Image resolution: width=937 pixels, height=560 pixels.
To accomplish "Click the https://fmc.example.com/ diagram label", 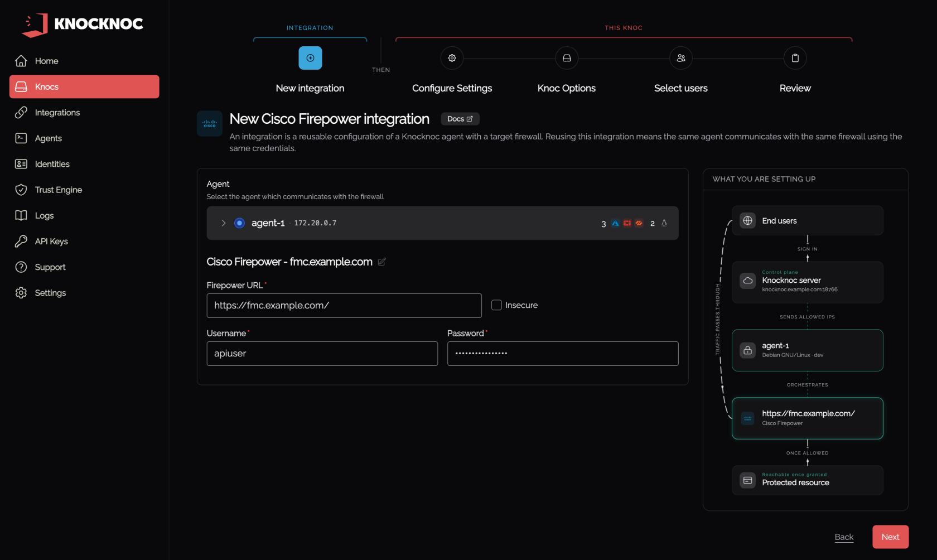I will coord(808,413).
